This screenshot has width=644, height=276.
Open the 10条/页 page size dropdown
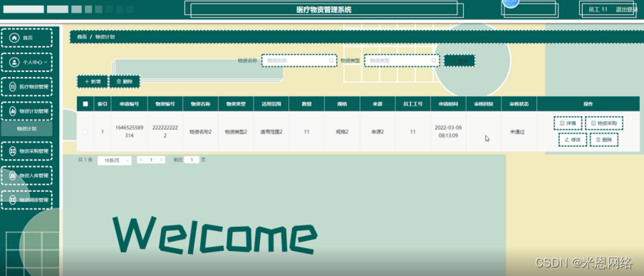click(x=115, y=160)
